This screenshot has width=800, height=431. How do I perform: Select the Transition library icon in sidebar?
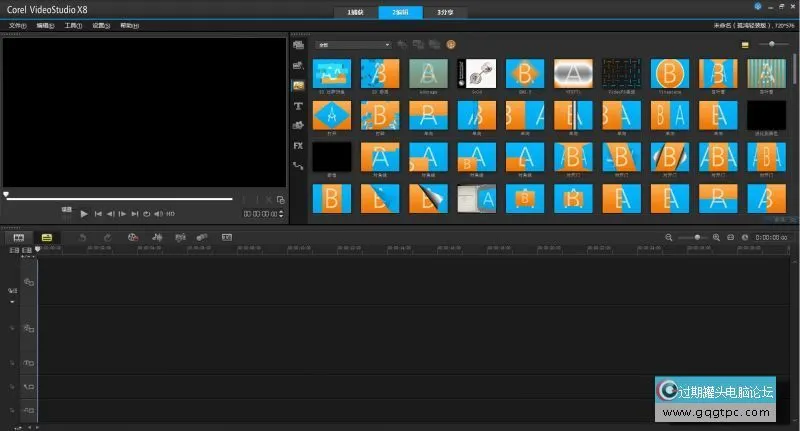(298, 85)
